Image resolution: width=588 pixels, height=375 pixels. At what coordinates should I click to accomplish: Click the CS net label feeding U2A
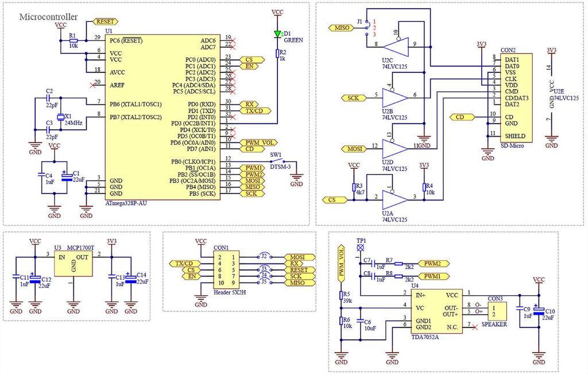point(335,200)
